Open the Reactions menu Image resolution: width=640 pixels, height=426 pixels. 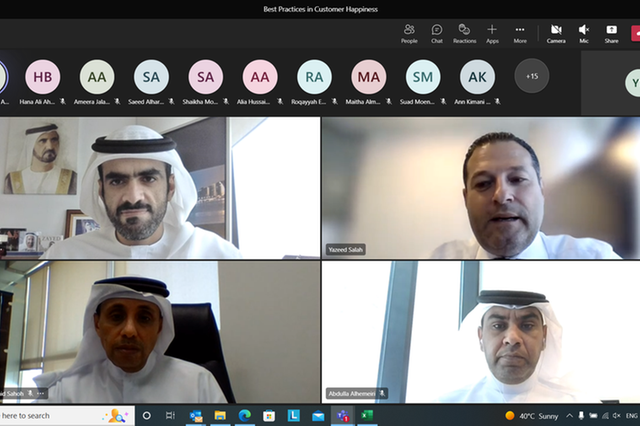pyautogui.click(x=464, y=33)
